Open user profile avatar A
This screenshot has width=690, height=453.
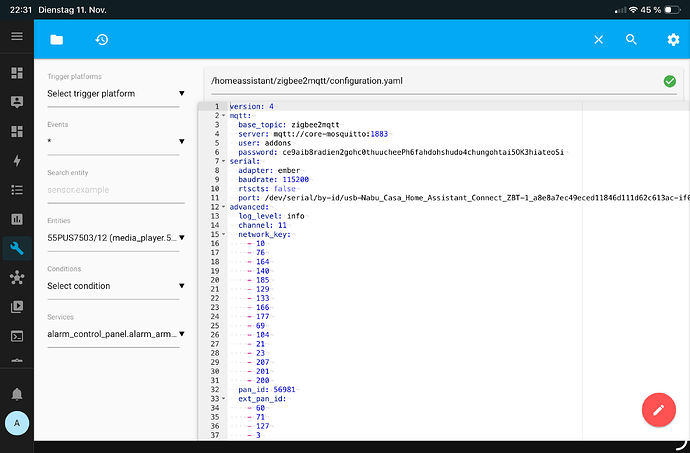(17, 423)
